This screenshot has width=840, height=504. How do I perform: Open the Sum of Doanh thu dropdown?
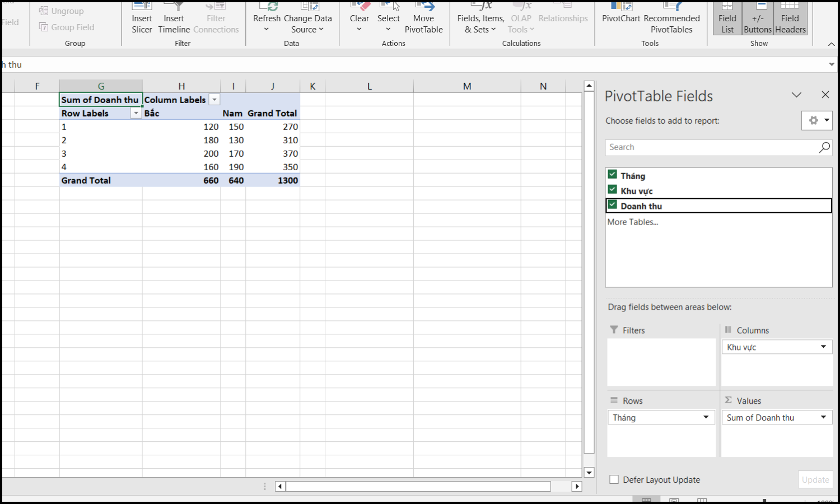click(x=824, y=417)
